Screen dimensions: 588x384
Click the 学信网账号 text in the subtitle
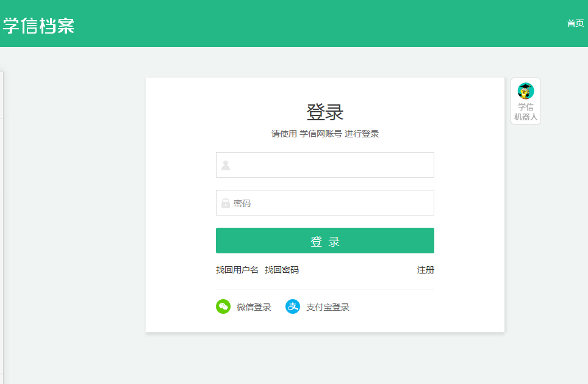click(320, 134)
